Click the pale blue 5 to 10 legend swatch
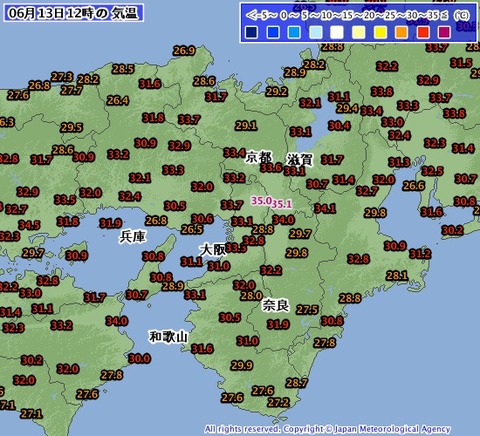480x436 pixels. [x=316, y=33]
